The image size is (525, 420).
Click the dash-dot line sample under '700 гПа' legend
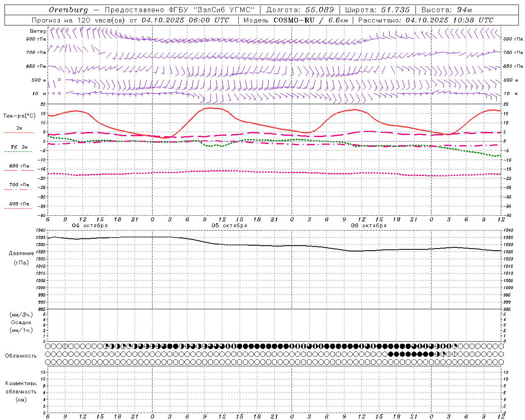(18, 189)
